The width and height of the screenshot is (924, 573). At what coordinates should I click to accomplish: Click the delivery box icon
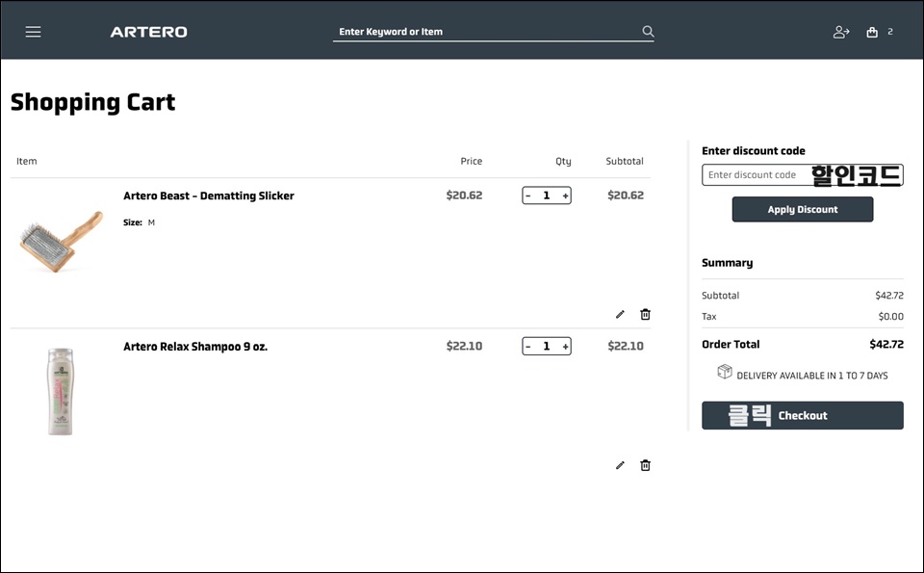(x=724, y=372)
